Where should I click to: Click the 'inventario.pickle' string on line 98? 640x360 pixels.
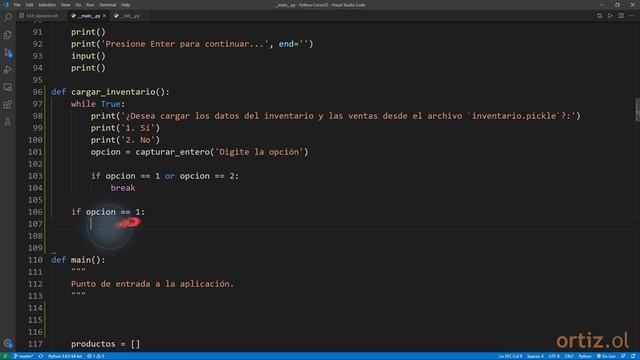tap(514, 116)
